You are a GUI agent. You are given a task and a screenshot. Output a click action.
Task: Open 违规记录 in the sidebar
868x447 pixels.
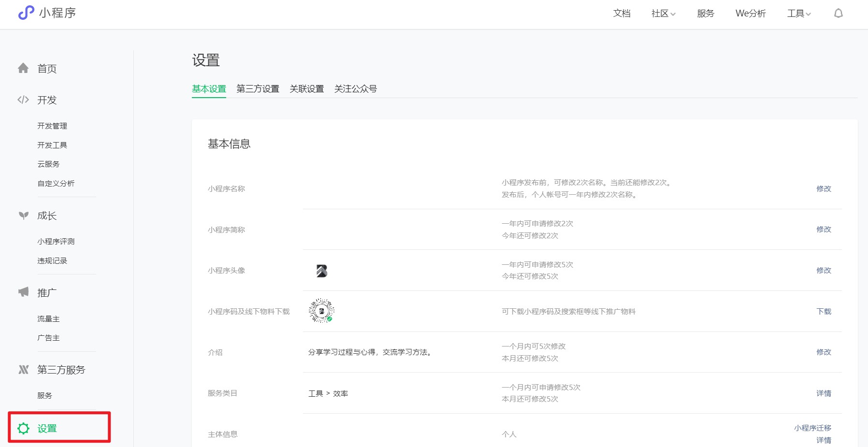point(52,260)
